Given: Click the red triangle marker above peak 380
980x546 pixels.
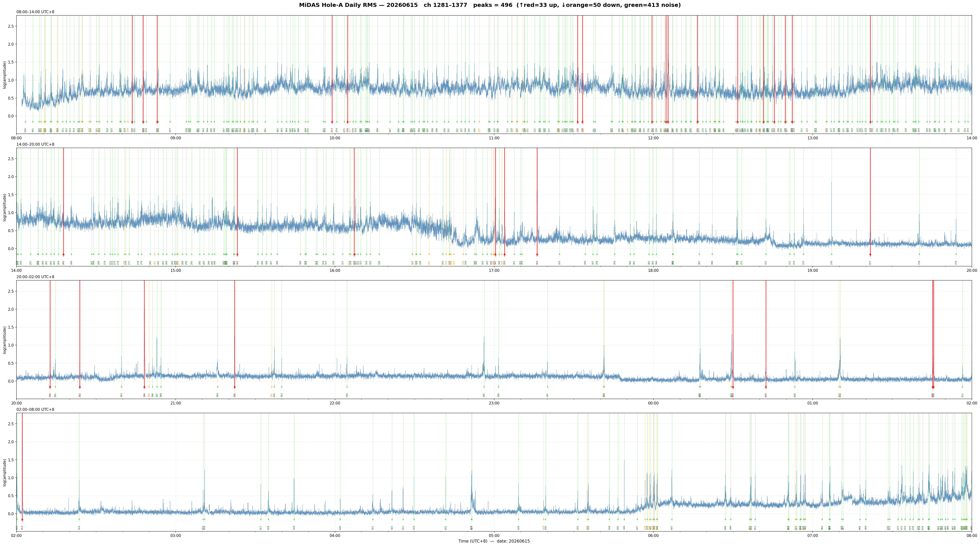Looking at the screenshot, I should 50,387.
